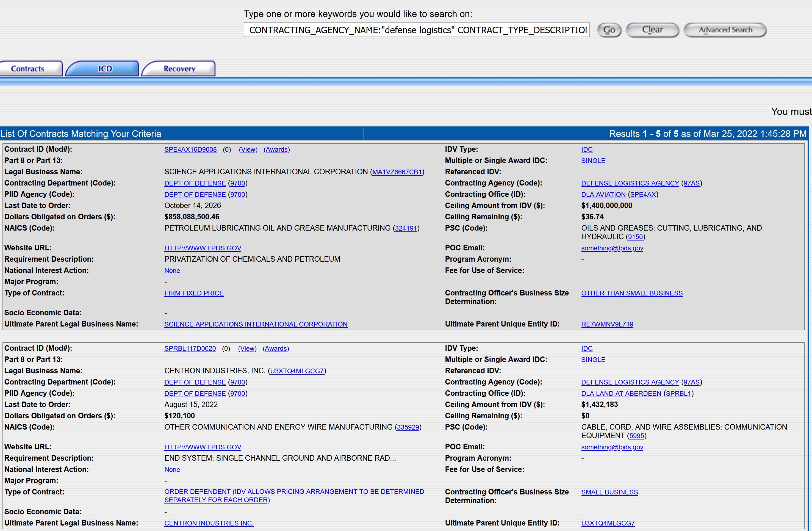Click List Of Contracts Matching Your Criteria header

click(81, 134)
